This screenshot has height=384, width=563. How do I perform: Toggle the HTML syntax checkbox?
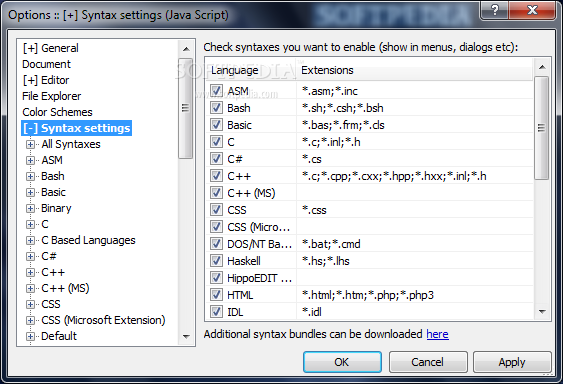pyautogui.click(x=216, y=295)
